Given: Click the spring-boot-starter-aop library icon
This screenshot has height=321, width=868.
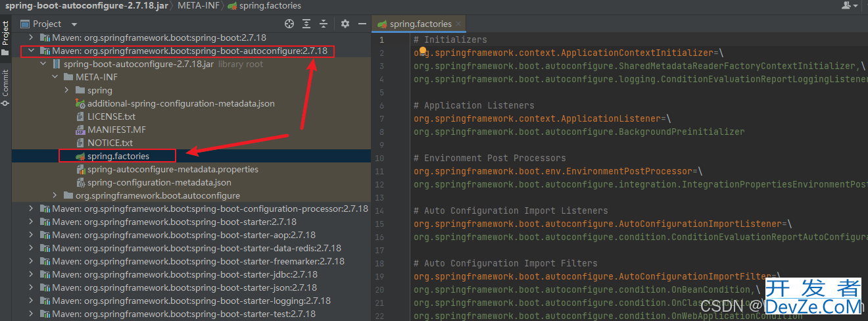Looking at the screenshot, I should coord(45,235).
